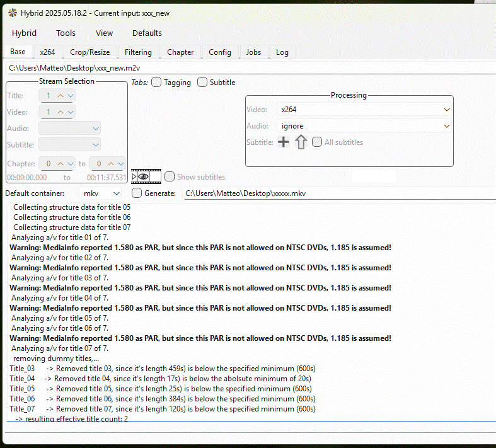
Task: Open the Processing Audio ignore dropdown
Action: click(x=365, y=126)
